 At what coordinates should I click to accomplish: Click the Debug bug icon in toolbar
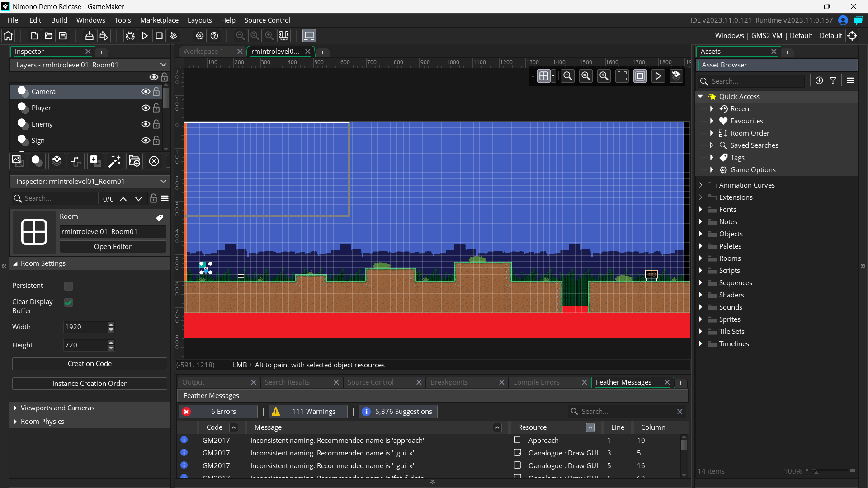tap(130, 36)
